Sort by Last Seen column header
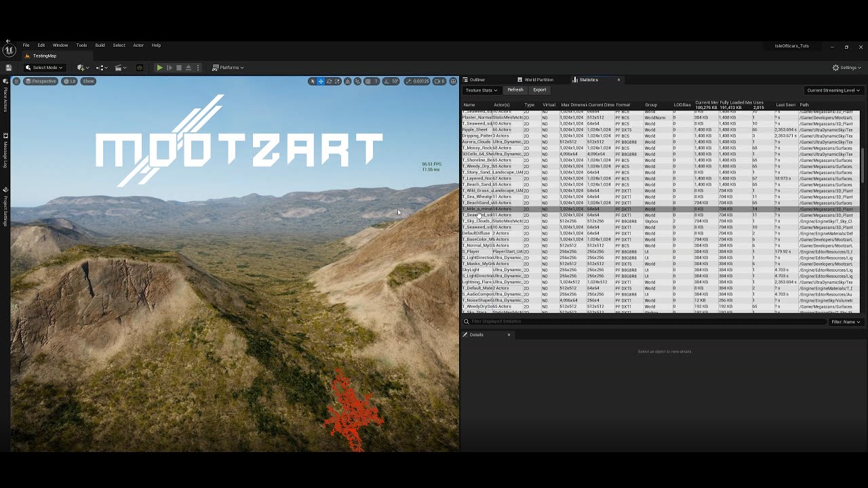Screen dimensions: 868x488 click(785, 105)
